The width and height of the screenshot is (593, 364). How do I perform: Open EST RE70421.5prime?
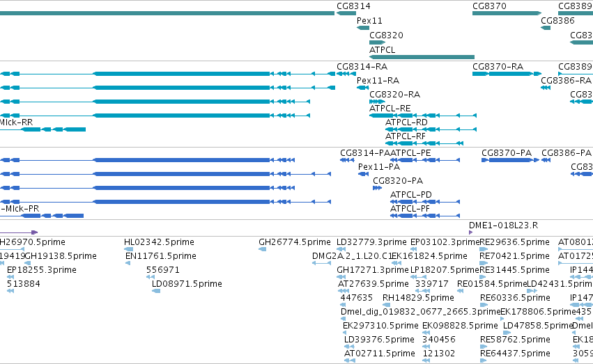click(514, 256)
